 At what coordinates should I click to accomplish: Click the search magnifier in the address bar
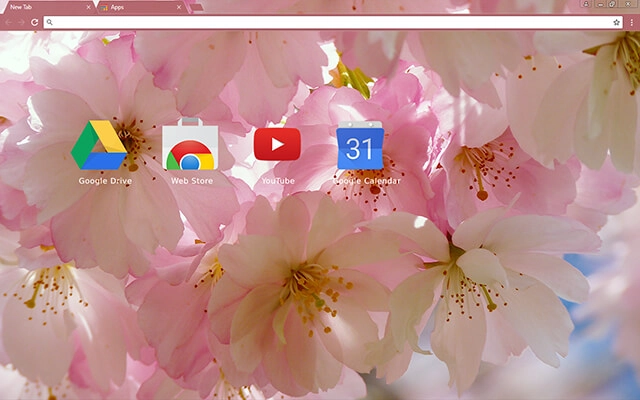tap(49, 22)
